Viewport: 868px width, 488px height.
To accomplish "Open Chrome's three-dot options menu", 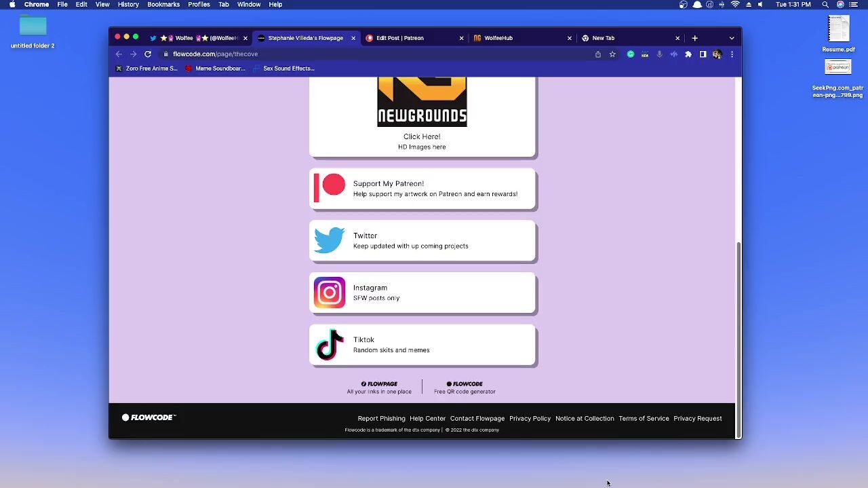I will coord(732,54).
